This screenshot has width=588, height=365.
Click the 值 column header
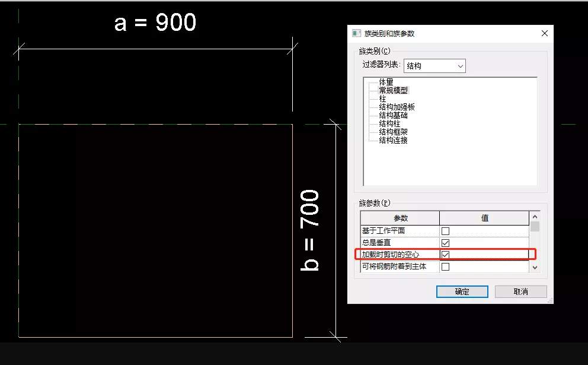coord(484,218)
